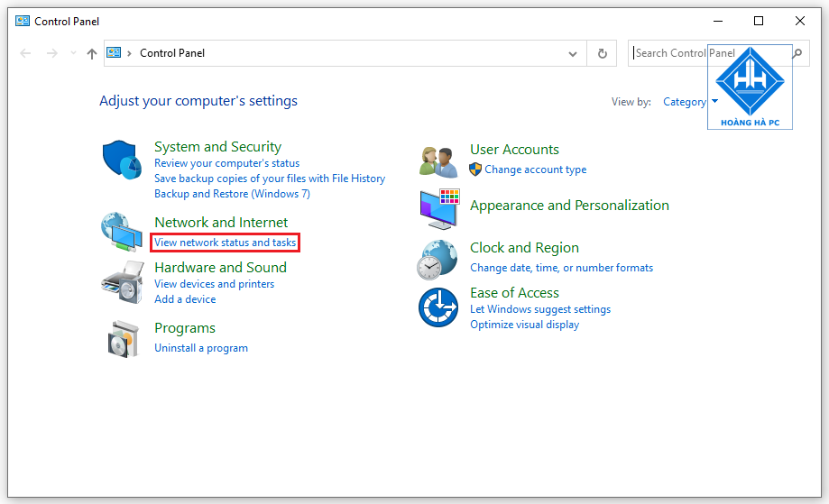Click Change account type link
Viewport: 829px width, 504px height.
[x=536, y=170]
